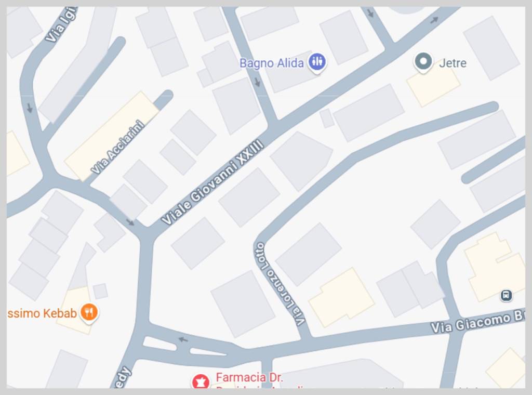Open the orange kebab restaurant pin
Screen dimensions: 532x395
click(x=89, y=312)
